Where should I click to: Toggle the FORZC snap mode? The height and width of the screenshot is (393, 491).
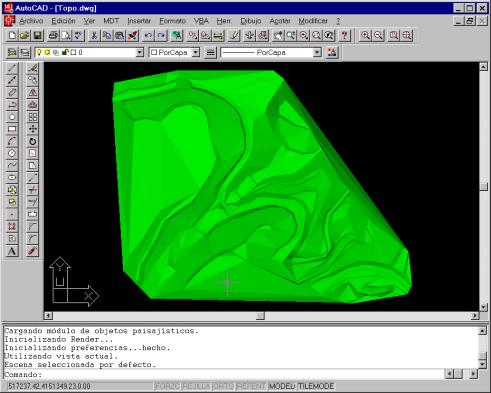coord(167,386)
